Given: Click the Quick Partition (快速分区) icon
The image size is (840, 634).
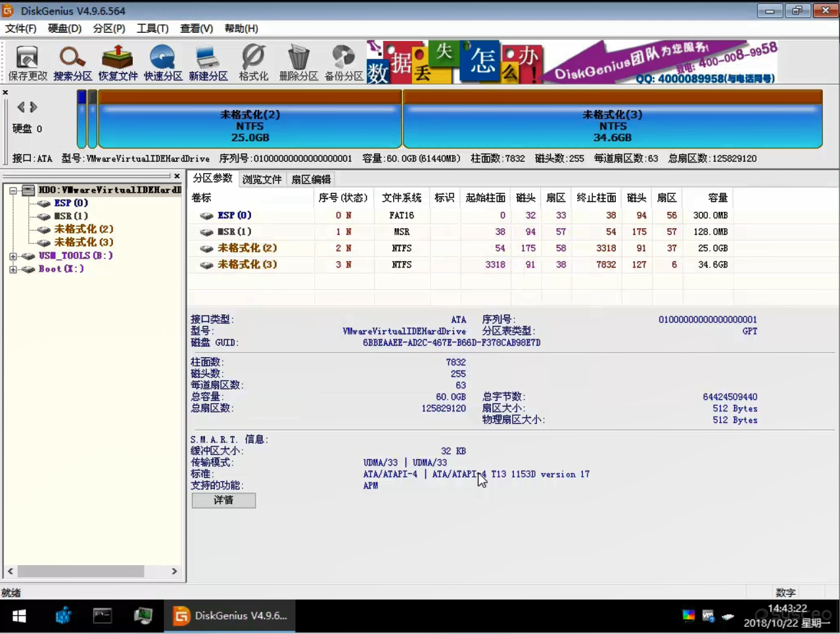Looking at the screenshot, I should 163,62.
